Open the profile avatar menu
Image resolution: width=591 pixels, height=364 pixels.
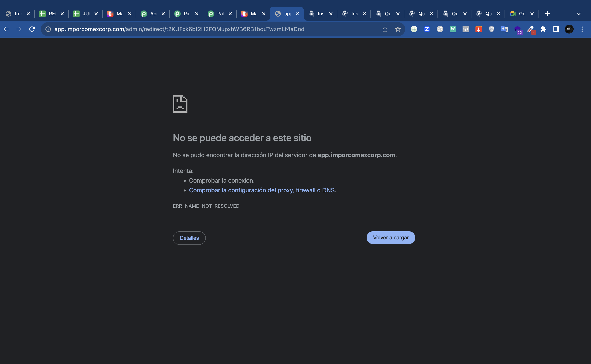click(x=569, y=29)
